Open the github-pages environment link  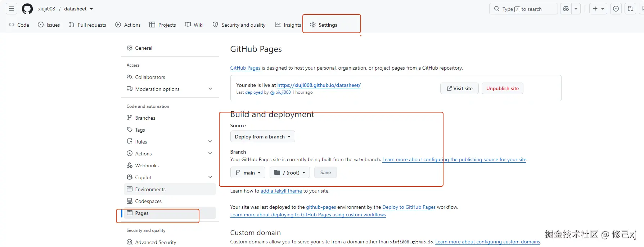(321, 207)
